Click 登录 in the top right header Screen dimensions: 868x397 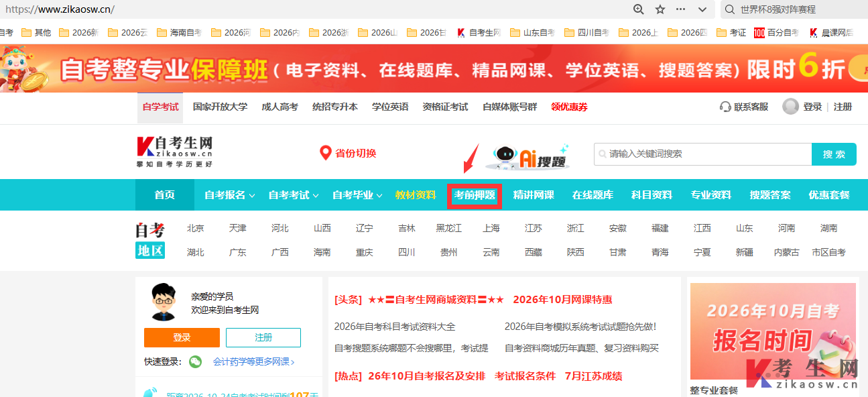(812, 107)
